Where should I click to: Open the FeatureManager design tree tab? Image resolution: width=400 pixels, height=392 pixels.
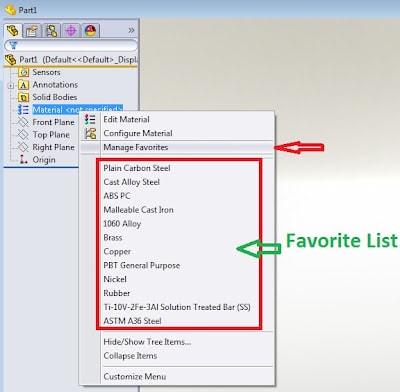[x=13, y=31]
